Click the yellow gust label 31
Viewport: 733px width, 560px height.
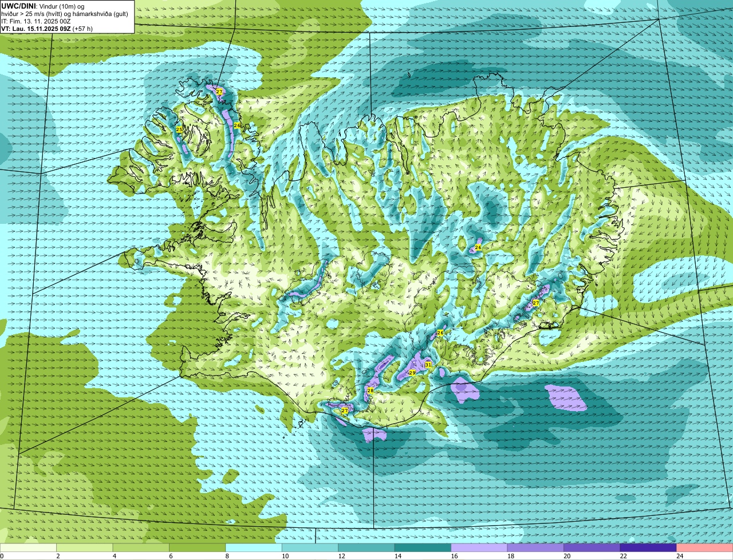coord(428,364)
